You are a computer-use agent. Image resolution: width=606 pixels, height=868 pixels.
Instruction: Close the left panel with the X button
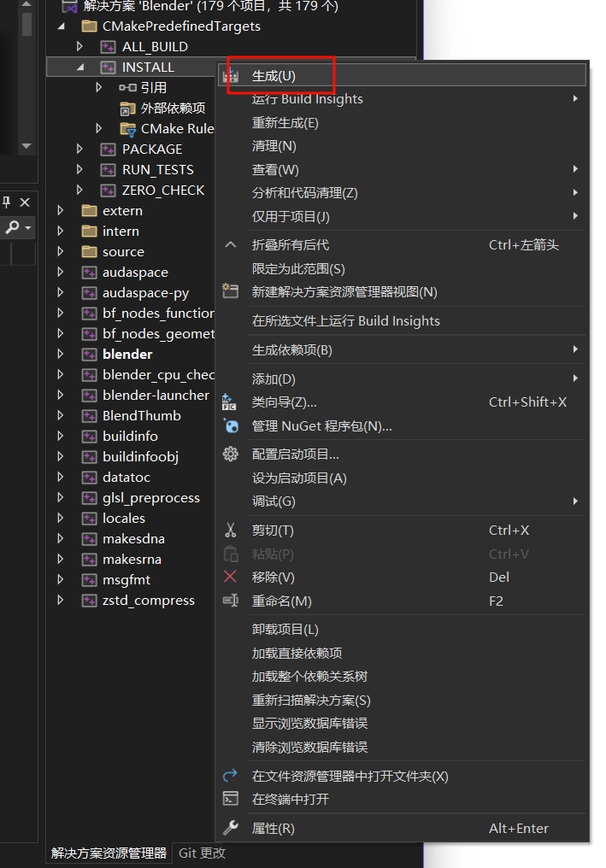click(x=25, y=202)
